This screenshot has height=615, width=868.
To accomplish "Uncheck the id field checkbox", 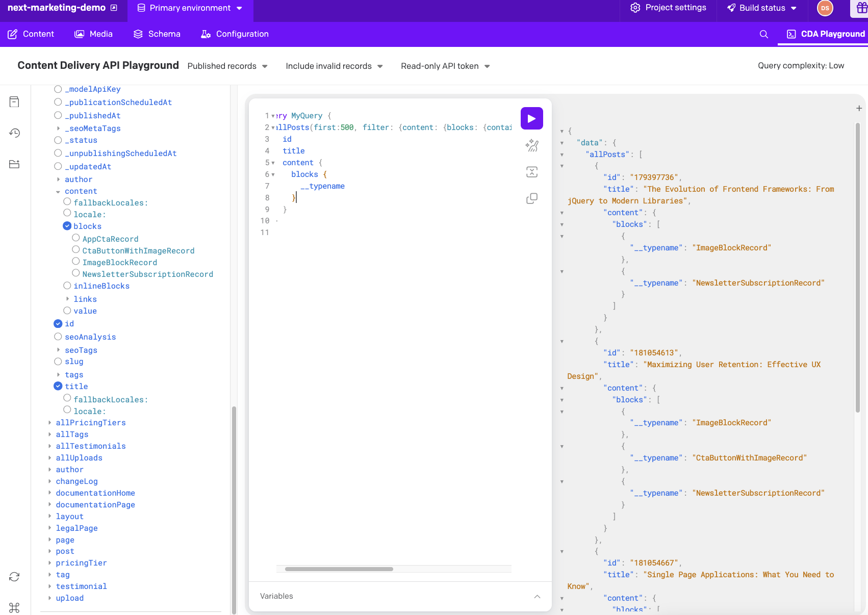I will pyautogui.click(x=58, y=323).
